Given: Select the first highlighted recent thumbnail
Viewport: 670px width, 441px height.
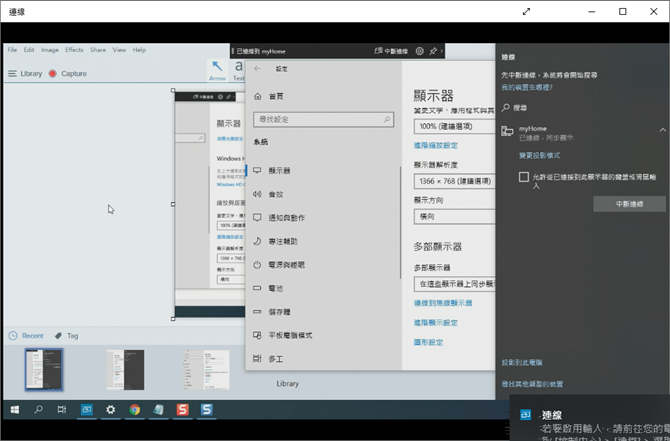Looking at the screenshot, I should point(44,370).
